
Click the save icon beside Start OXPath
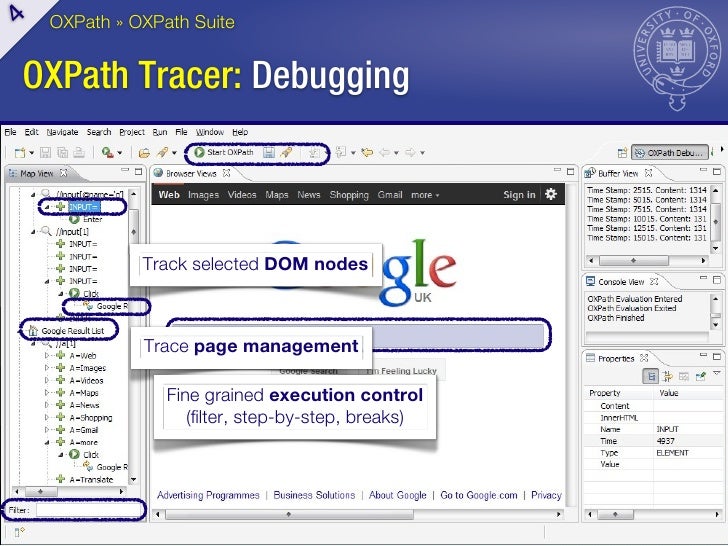click(x=269, y=152)
